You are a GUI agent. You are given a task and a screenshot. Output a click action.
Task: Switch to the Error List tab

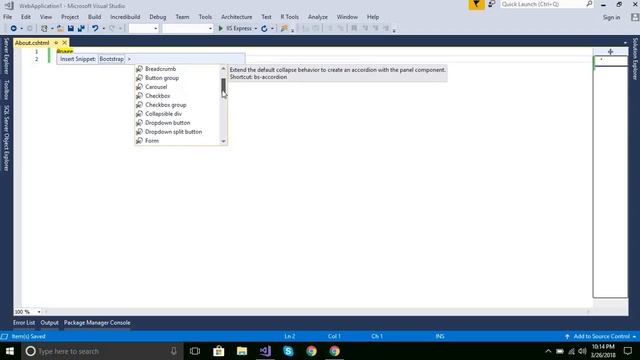coord(24,323)
